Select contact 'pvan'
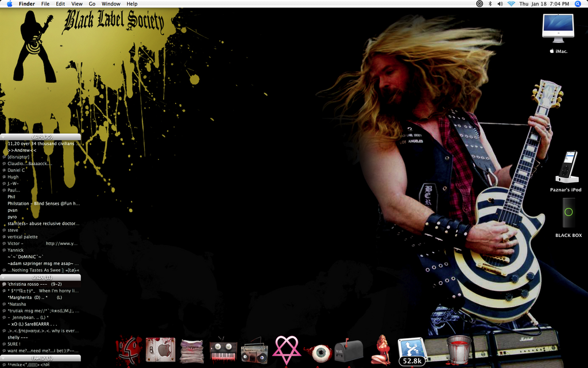This screenshot has width=588, height=368. (41, 210)
